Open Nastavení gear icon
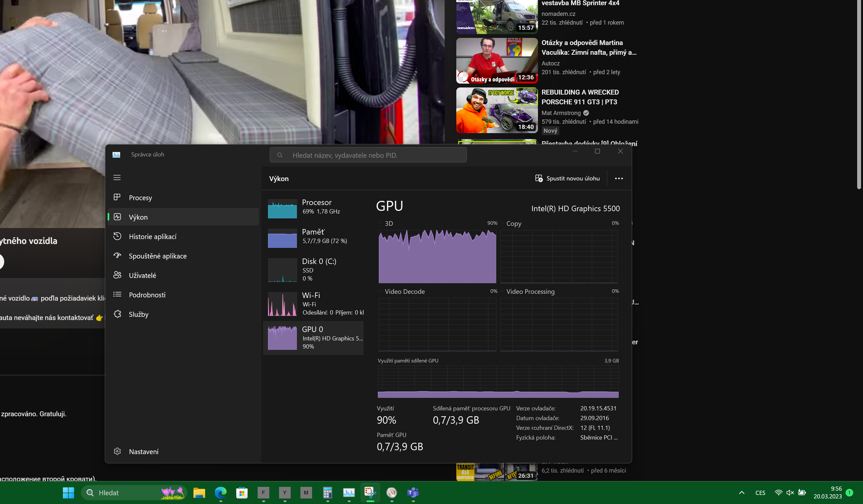 (117, 451)
